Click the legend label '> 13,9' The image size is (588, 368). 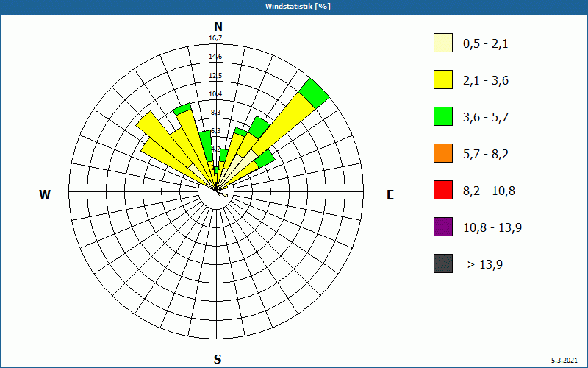coord(485,265)
